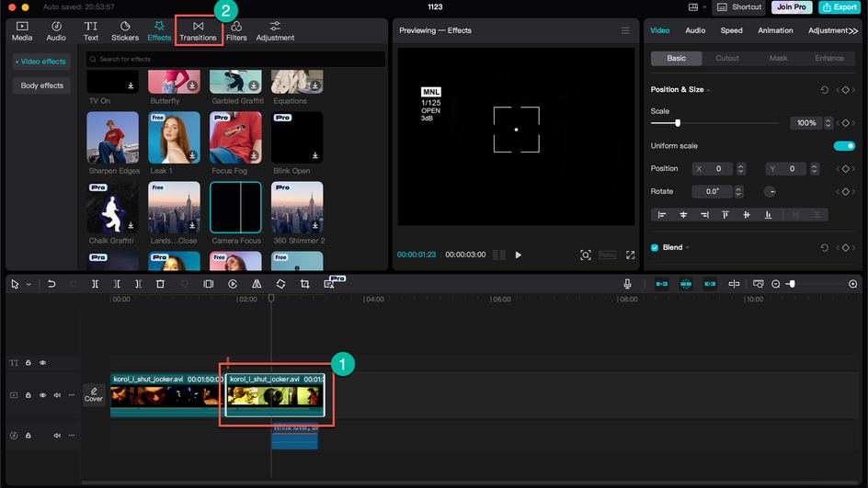The height and width of the screenshot is (488, 868).
Task: Download the 360 Shimmer 2 effect
Action: [315, 225]
